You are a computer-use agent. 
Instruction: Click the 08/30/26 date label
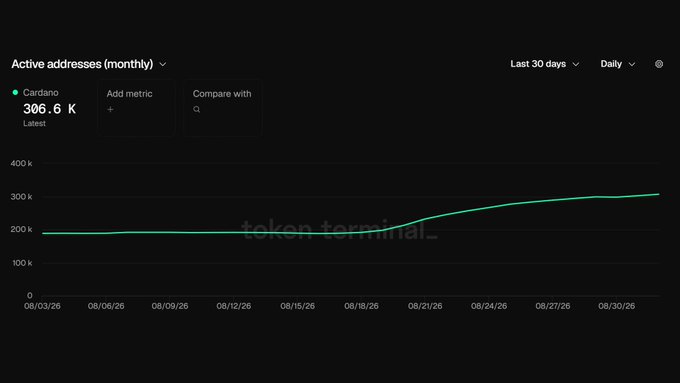pyautogui.click(x=617, y=306)
